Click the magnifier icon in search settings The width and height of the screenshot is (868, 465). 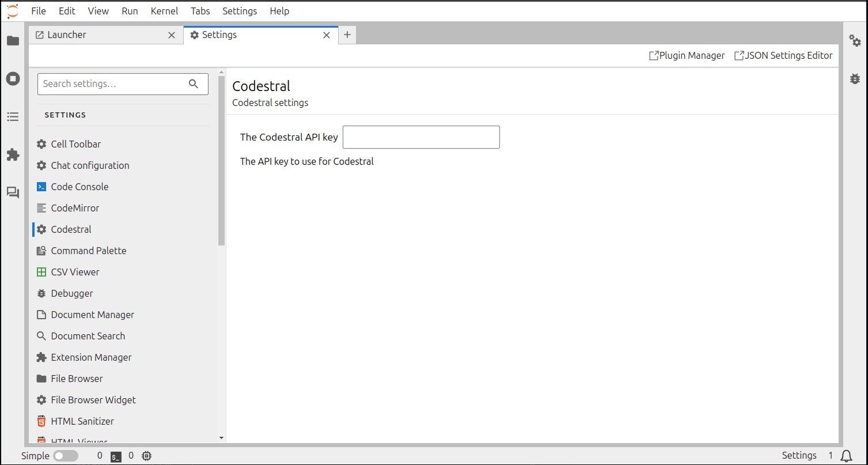pos(194,84)
